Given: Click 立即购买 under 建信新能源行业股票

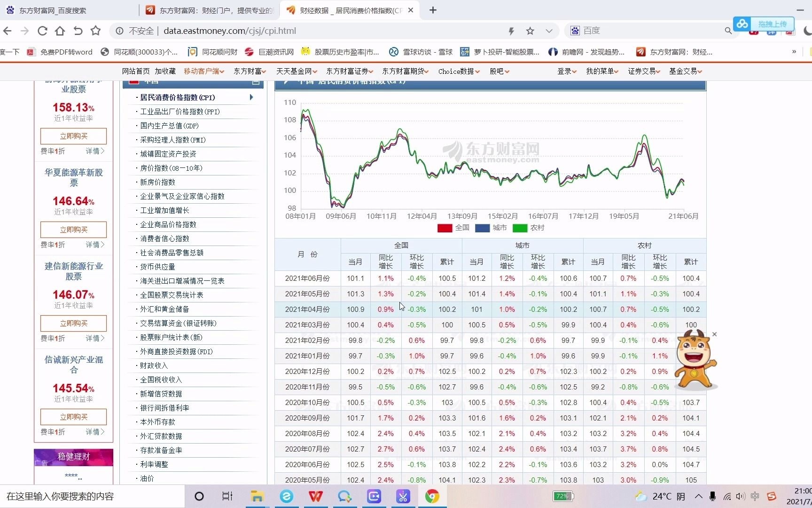Looking at the screenshot, I should pyautogui.click(x=73, y=323).
